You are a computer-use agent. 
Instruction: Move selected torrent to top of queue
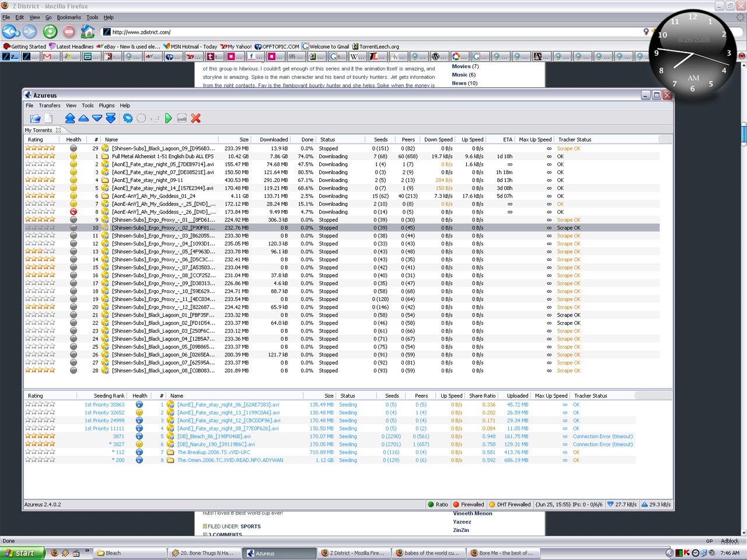click(70, 118)
